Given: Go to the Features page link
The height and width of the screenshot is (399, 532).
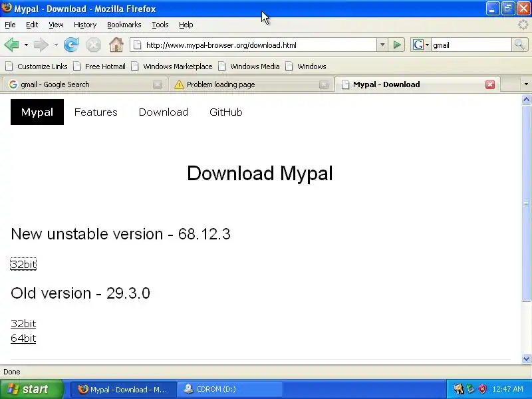Looking at the screenshot, I should [x=96, y=112].
